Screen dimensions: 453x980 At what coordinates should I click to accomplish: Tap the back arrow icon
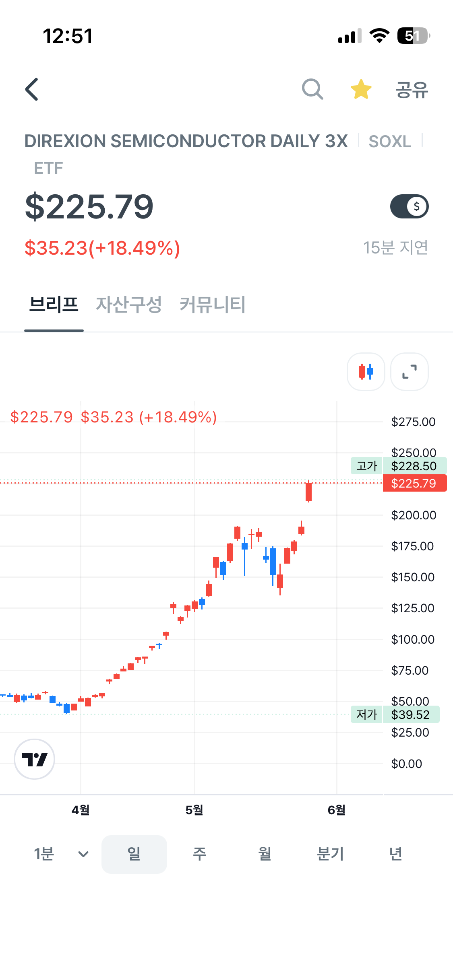click(x=32, y=89)
